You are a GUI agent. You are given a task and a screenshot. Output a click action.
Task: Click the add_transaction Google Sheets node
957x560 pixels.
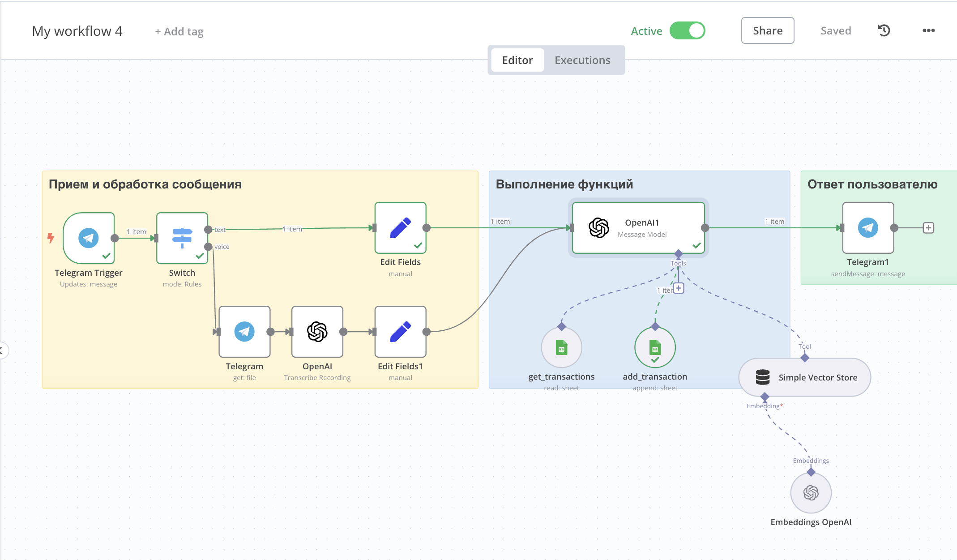tap(655, 348)
